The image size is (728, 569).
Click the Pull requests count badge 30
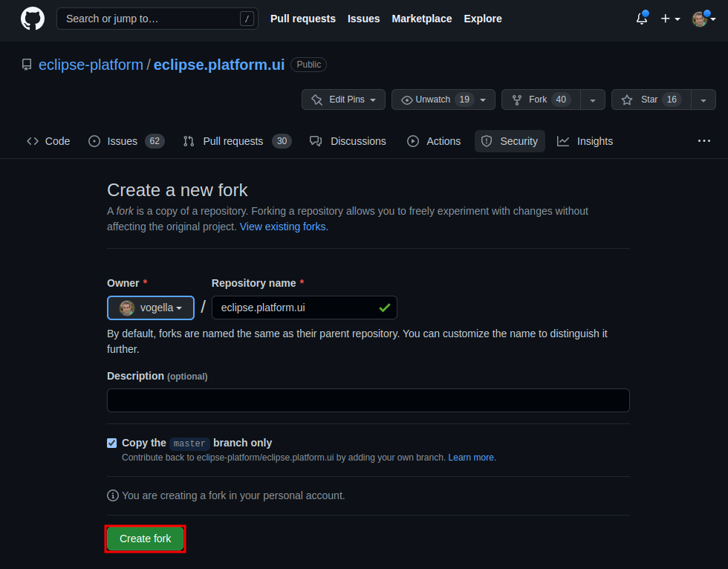click(282, 141)
